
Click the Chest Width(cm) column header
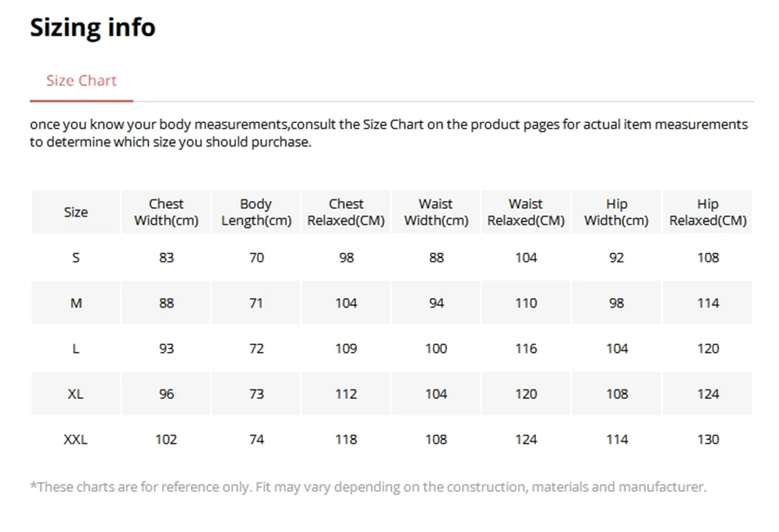(x=166, y=212)
